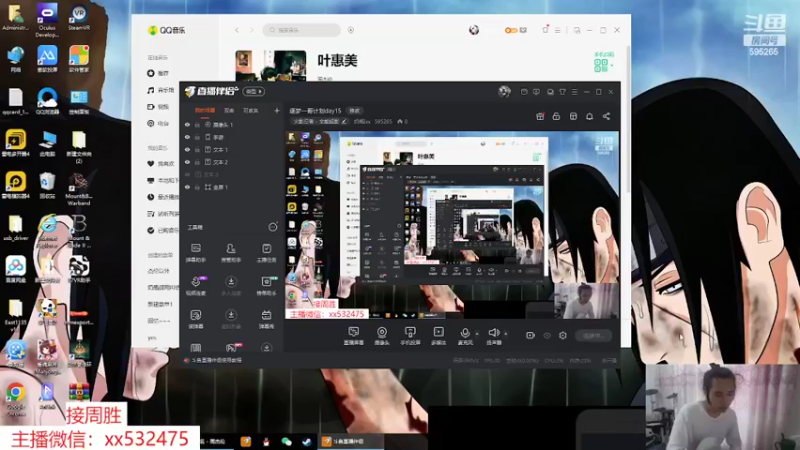Open the SteamVR desktop shortcut
The width and height of the screenshot is (800, 450).
tap(79, 18)
